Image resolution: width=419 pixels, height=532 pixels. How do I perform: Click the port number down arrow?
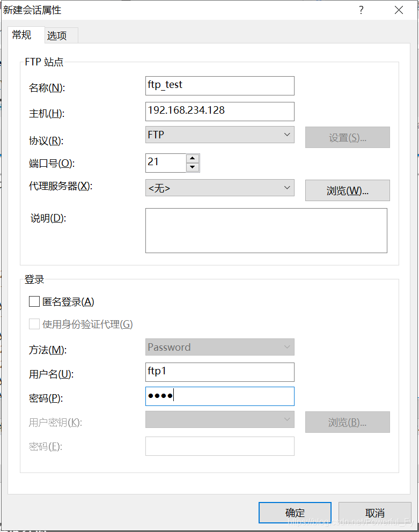(192, 166)
